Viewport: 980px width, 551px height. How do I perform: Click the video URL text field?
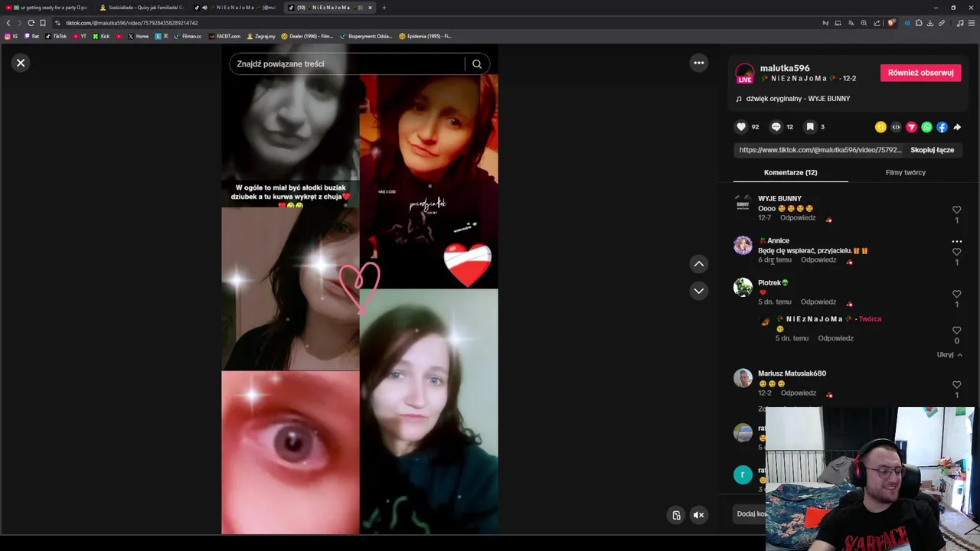(820, 150)
